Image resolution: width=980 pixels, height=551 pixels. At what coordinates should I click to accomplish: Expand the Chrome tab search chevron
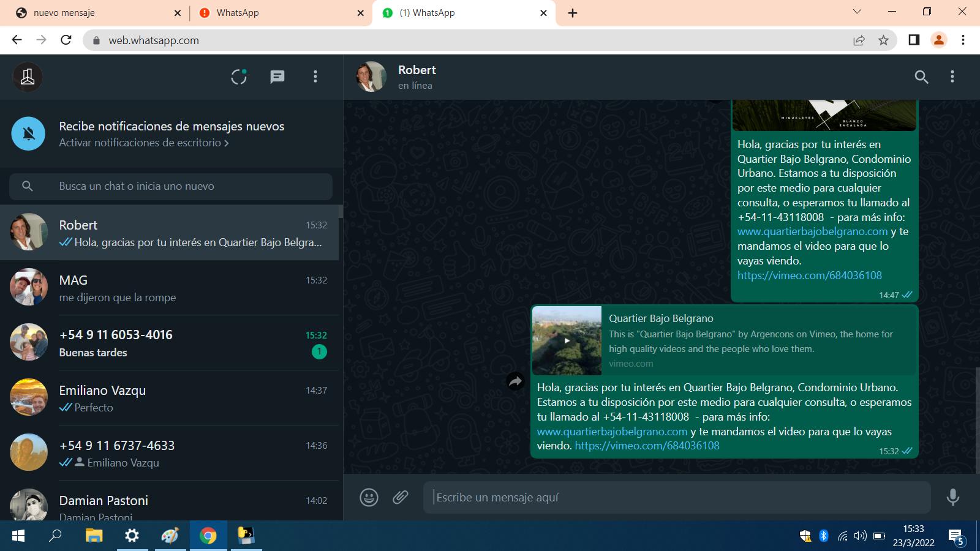click(857, 12)
